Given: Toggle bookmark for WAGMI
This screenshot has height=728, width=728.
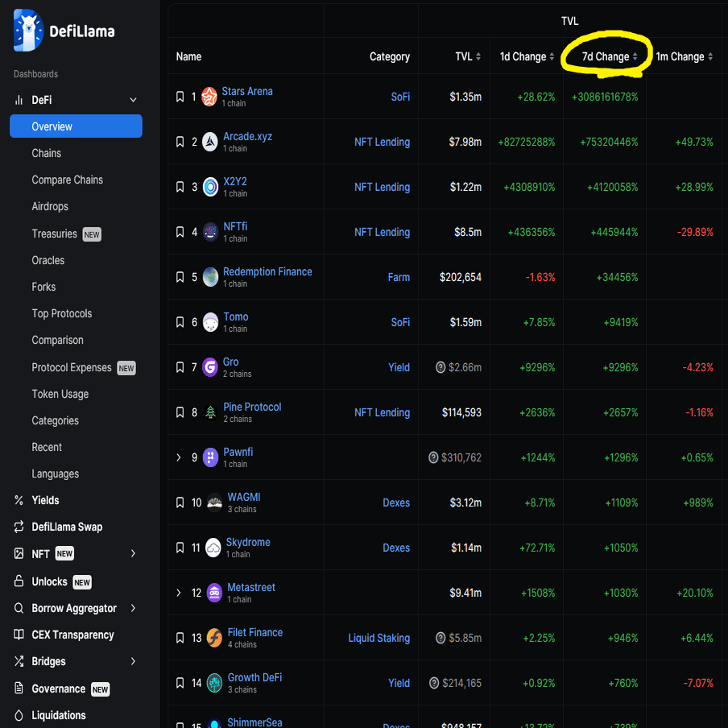Looking at the screenshot, I should [180, 503].
